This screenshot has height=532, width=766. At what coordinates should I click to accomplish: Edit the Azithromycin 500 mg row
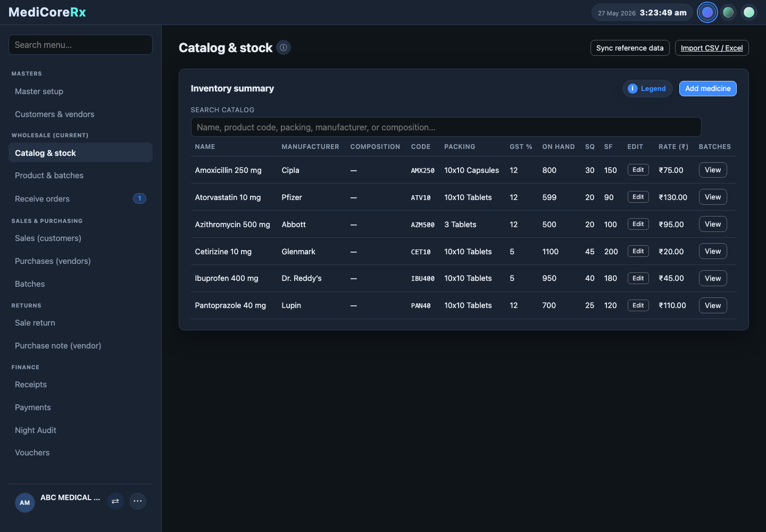coord(638,224)
